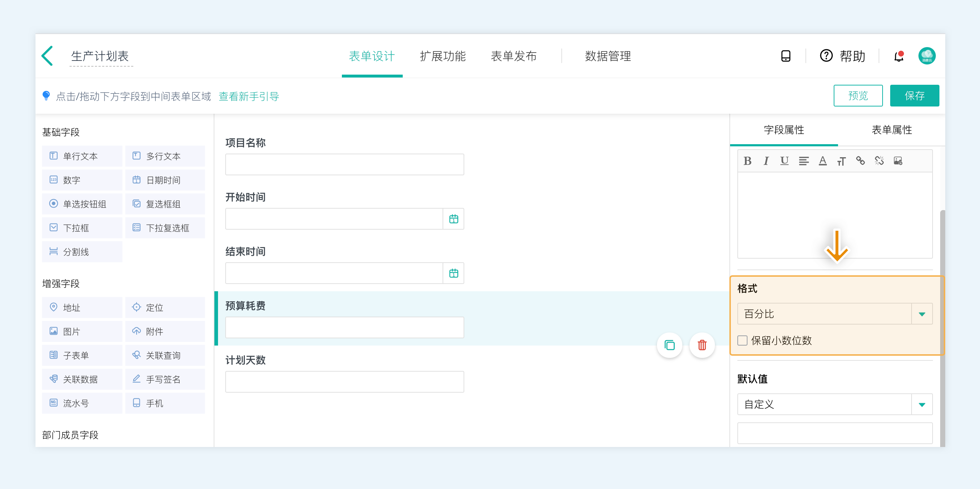Copy the selected field using duplicate icon
The image size is (980, 489).
pos(670,345)
